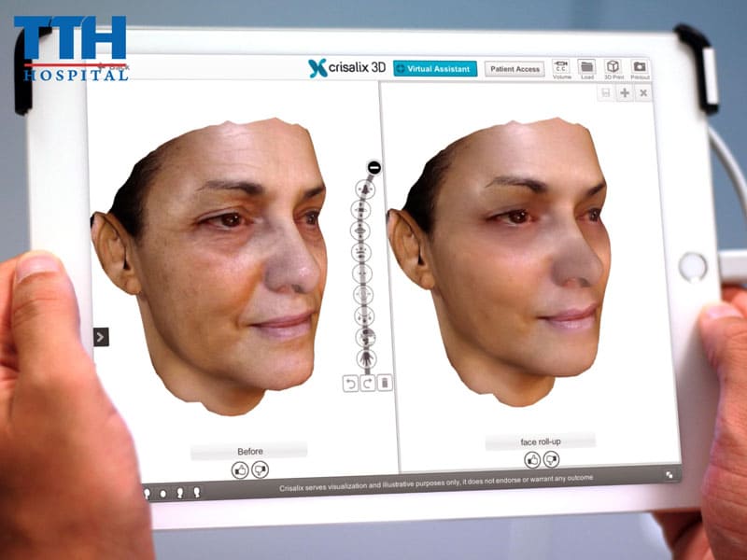Undo the last edit

coord(351,384)
